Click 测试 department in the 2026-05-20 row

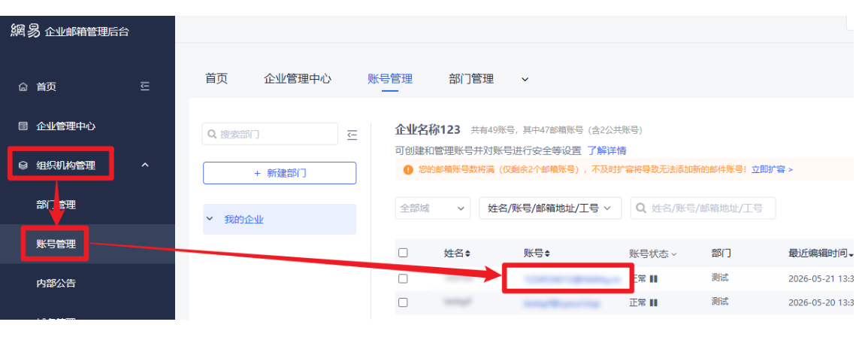pyautogui.click(x=720, y=302)
